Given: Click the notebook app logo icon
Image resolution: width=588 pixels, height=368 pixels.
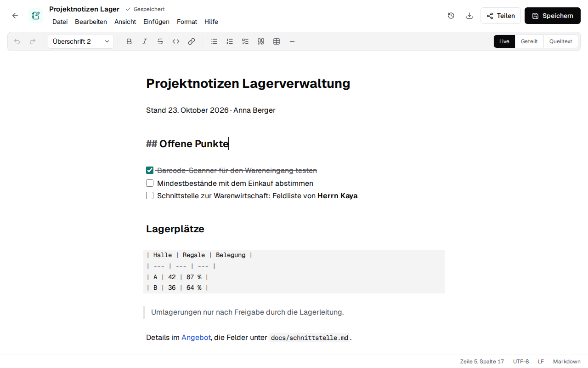Looking at the screenshot, I should coord(35,16).
